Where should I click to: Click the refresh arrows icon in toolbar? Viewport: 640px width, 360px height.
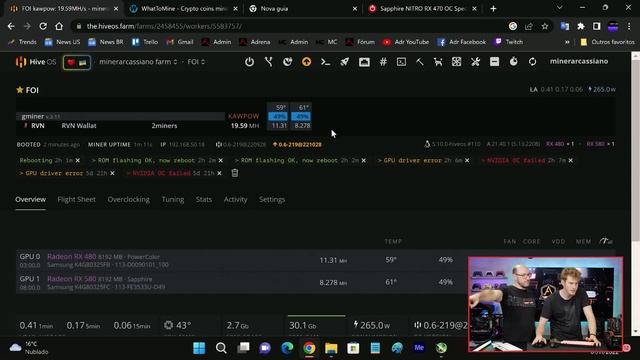pos(532,62)
